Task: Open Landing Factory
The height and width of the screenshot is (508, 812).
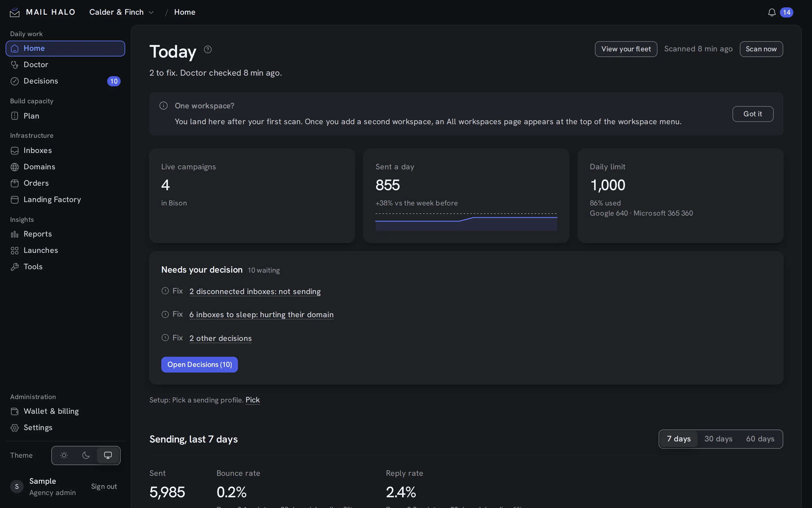Action: click(65, 200)
